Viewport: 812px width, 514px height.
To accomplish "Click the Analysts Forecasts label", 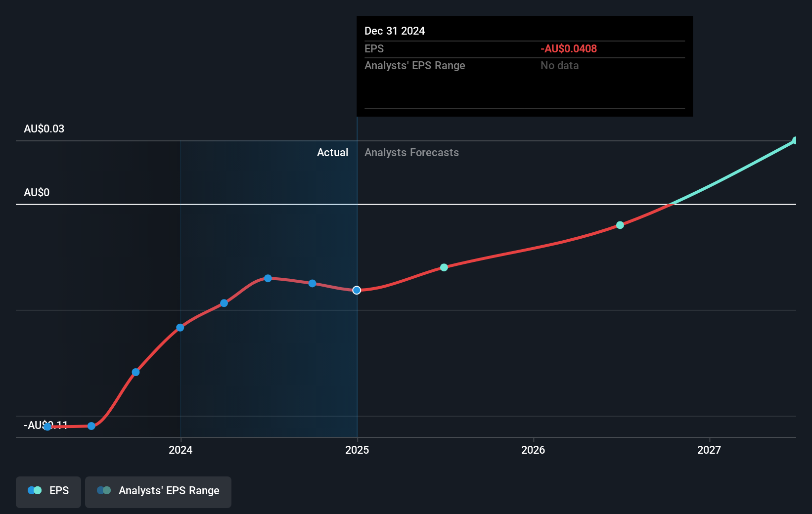I will (411, 152).
